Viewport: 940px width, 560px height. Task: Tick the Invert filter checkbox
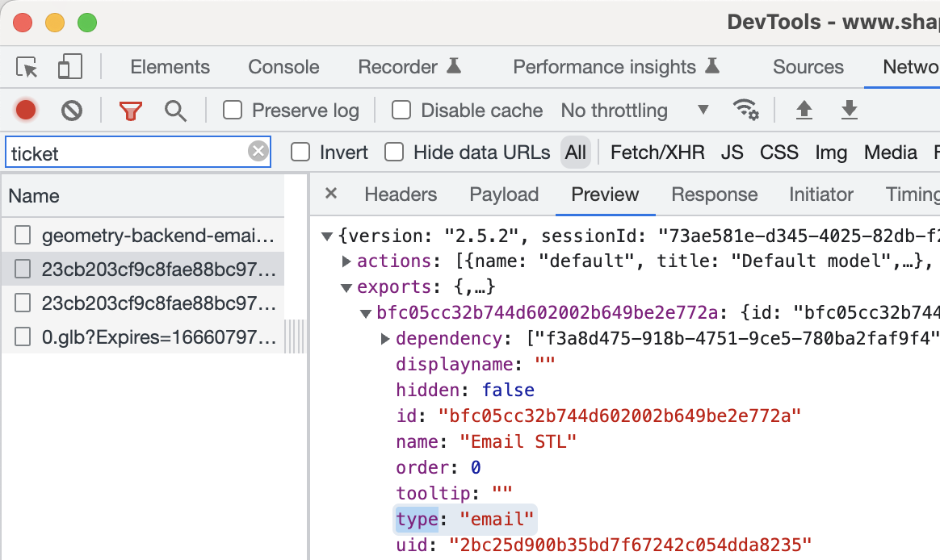tap(300, 152)
